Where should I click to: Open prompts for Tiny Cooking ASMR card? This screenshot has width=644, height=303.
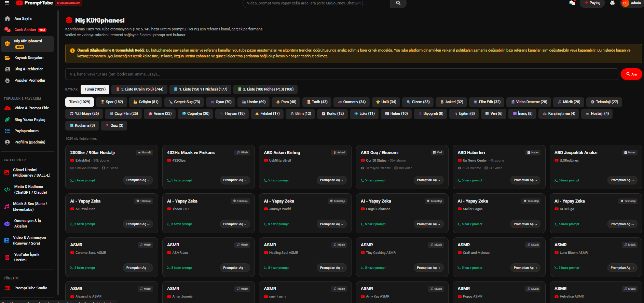click(428, 268)
